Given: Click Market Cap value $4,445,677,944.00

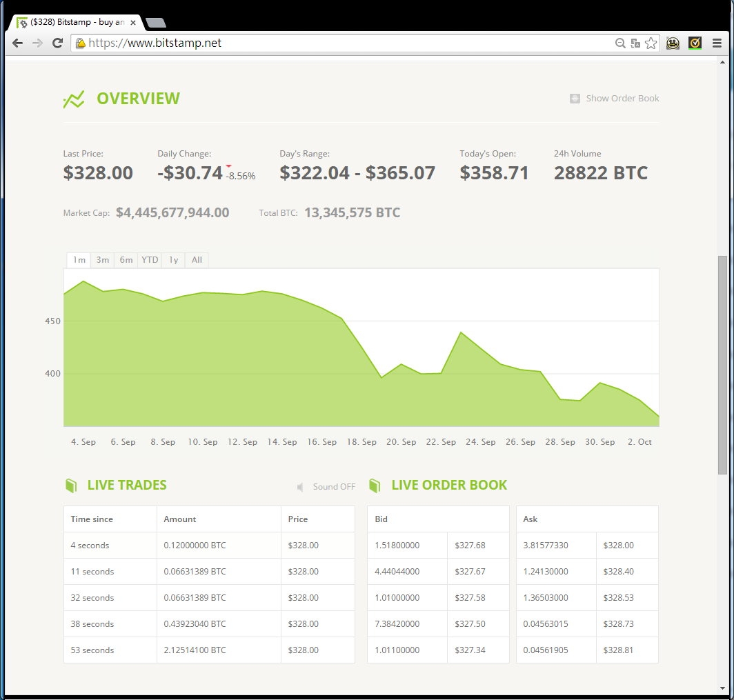Looking at the screenshot, I should tap(172, 212).
